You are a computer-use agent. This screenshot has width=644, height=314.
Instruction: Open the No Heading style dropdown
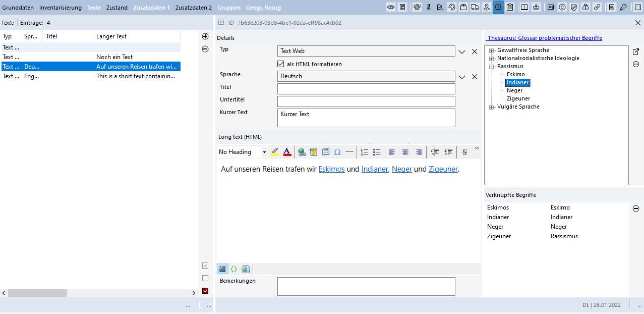click(264, 152)
